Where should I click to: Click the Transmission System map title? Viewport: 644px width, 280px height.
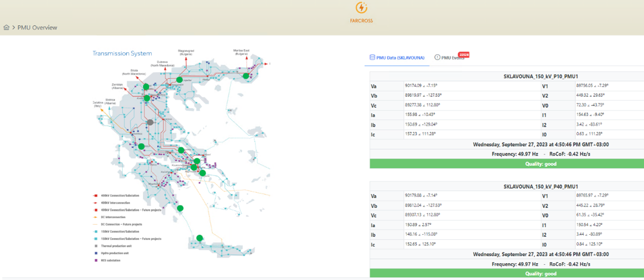coord(122,53)
